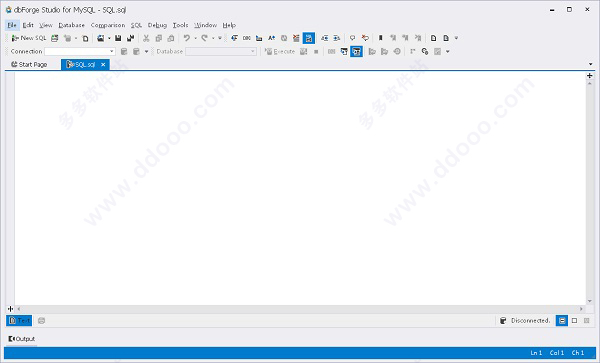Click the Save floppy disk icon
Image resolution: width=600 pixels, height=363 pixels.
pos(118,38)
